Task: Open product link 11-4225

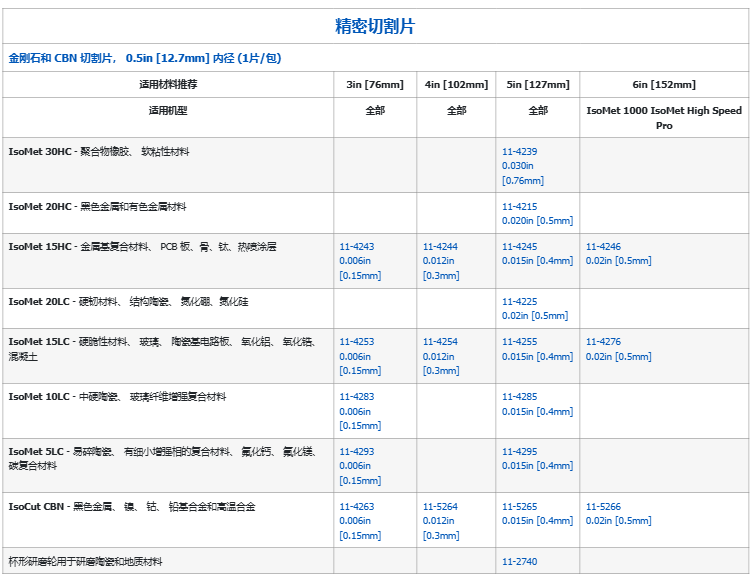Action: tap(520, 301)
